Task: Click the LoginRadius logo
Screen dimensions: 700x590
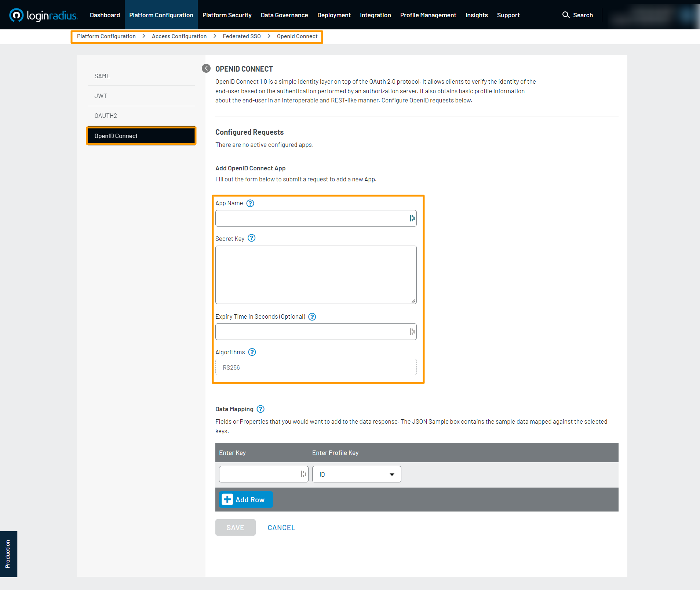Action: pos(43,15)
